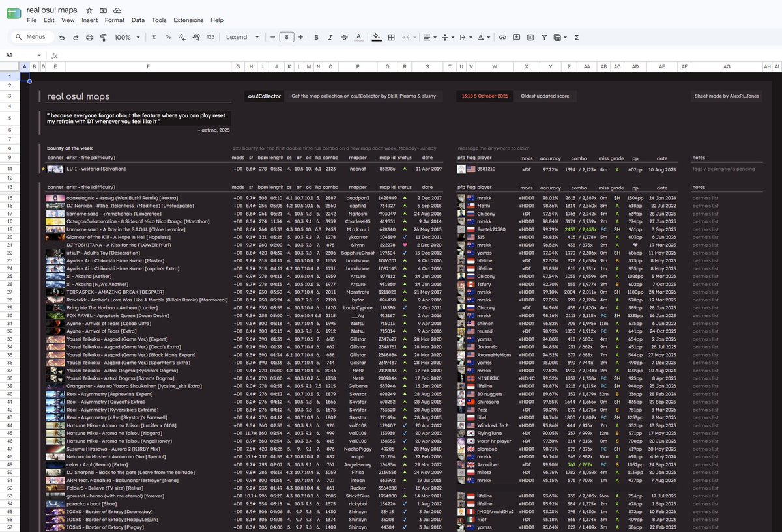Screen dimensions: 782x532
Task: Apply percent format with the % button
Action: point(168,38)
